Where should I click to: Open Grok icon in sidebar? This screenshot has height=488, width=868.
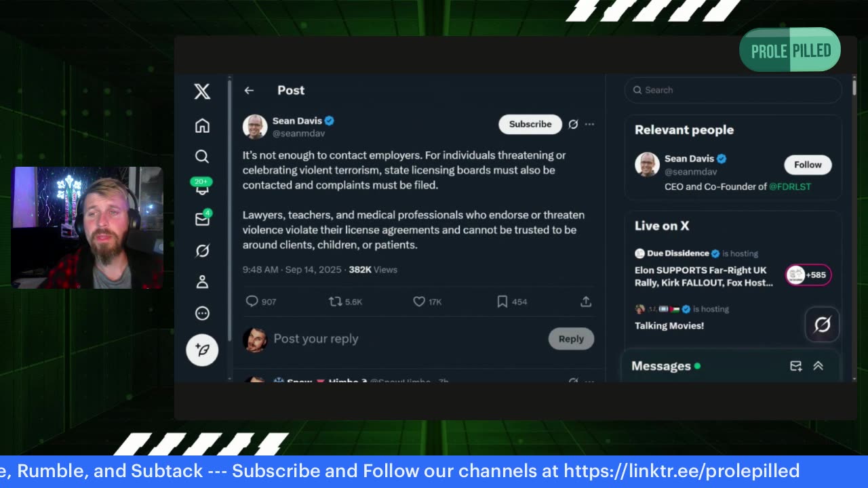(x=202, y=251)
